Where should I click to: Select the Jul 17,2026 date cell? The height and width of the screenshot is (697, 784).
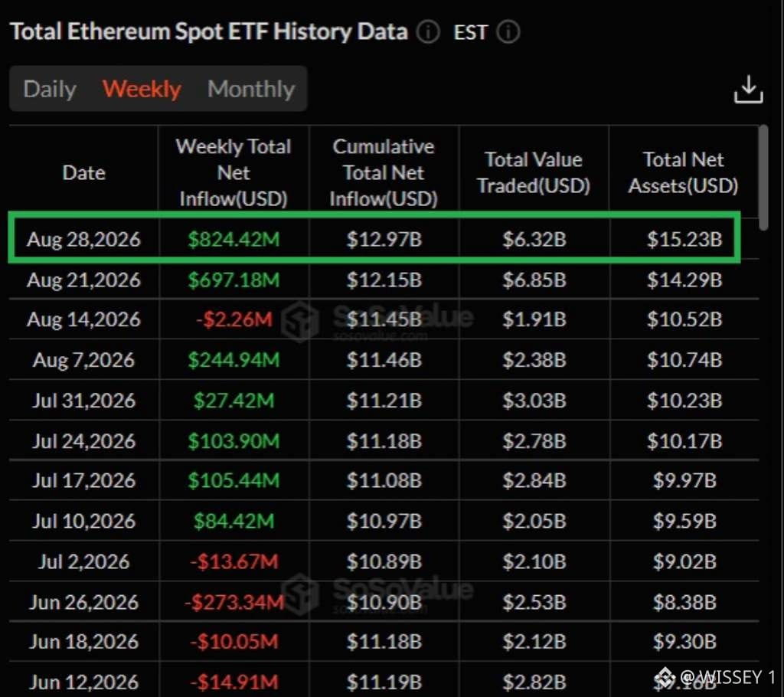coord(84,481)
